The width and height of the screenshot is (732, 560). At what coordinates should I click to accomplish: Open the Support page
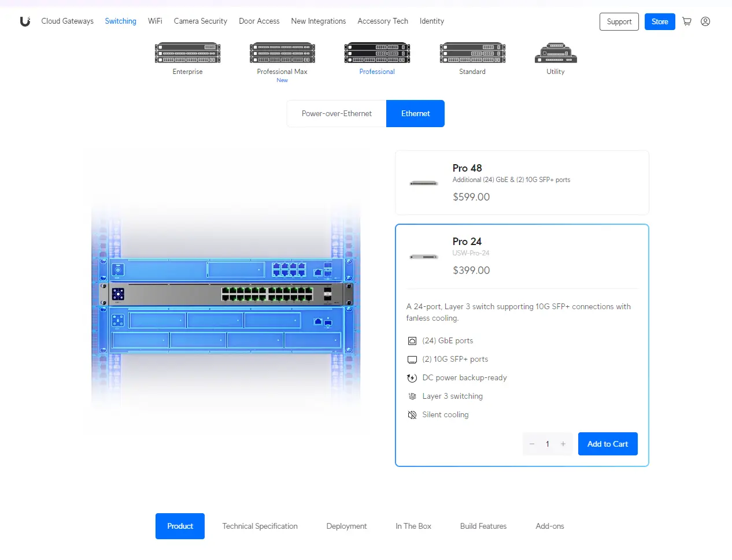[619, 21]
